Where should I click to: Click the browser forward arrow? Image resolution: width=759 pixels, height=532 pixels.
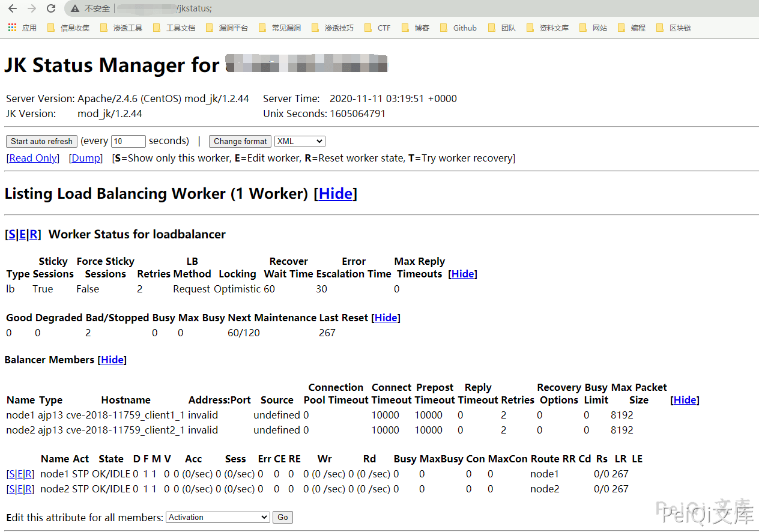[x=32, y=8]
